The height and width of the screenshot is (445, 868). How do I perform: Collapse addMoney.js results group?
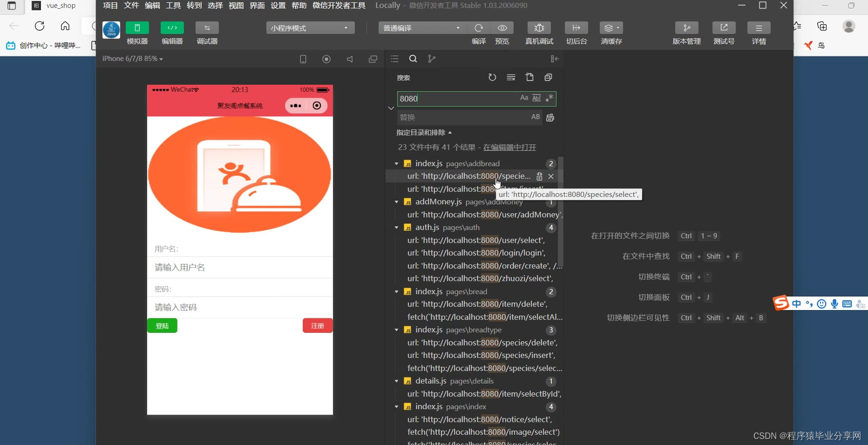tap(396, 202)
